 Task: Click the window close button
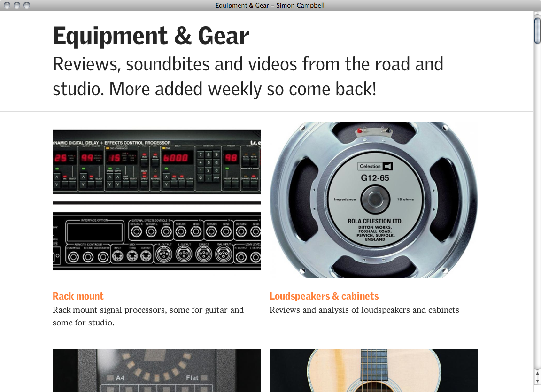click(7, 5)
